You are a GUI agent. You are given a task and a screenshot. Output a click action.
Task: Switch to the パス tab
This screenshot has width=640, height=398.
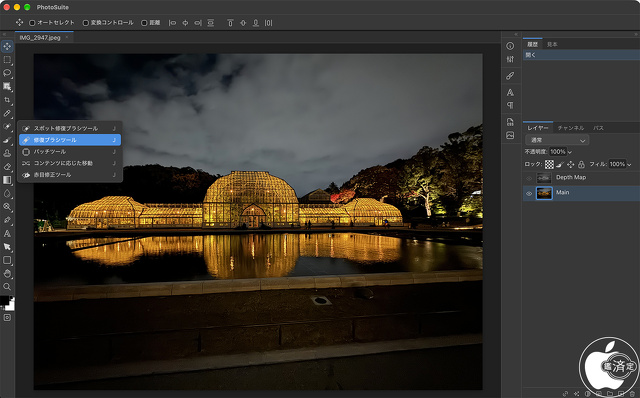[x=598, y=128]
